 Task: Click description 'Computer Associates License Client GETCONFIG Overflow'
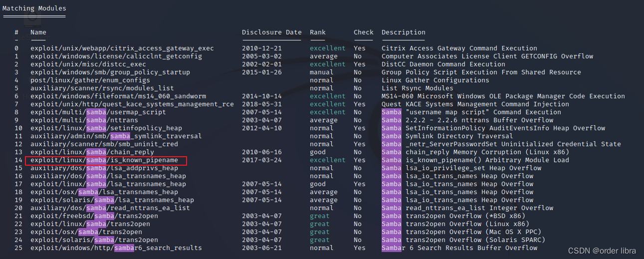click(487, 56)
